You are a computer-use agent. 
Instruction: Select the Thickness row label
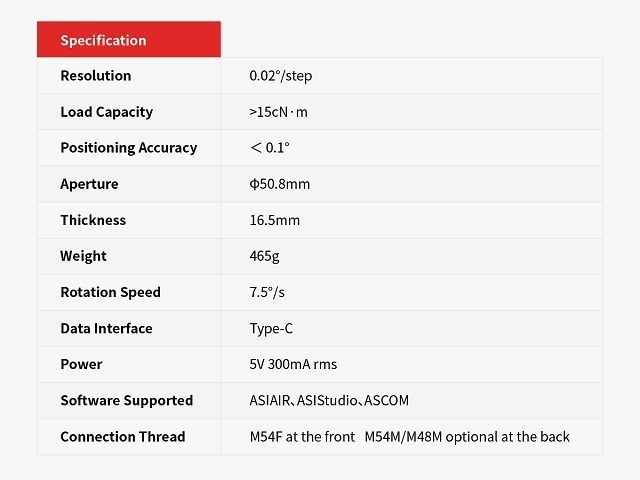click(93, 220)
